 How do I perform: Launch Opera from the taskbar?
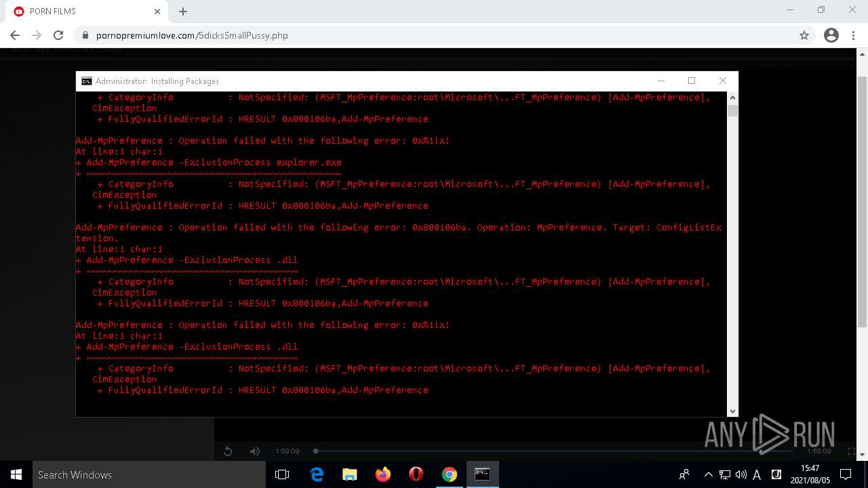coord(416,474)
